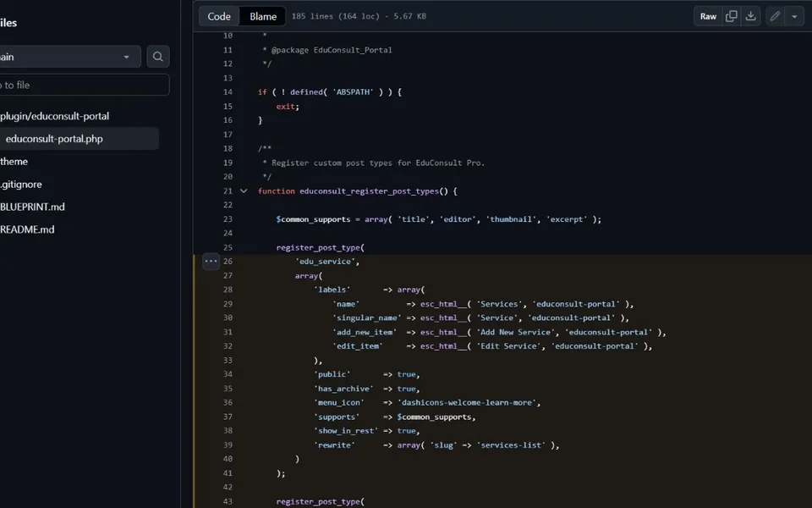Select line number 36
The width and height of the screenshot is (812, 508).
(228, 402)
